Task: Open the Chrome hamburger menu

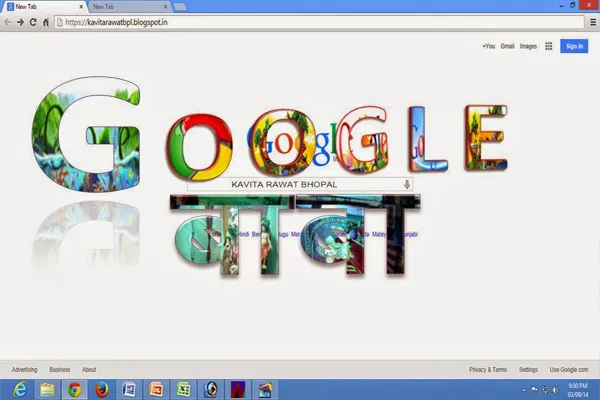Action: 593,22
